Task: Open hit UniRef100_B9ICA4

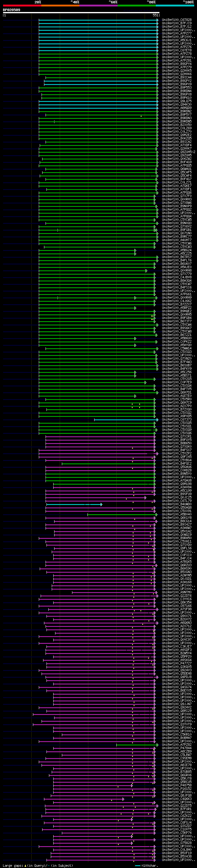Action: (x=177, y=78)
